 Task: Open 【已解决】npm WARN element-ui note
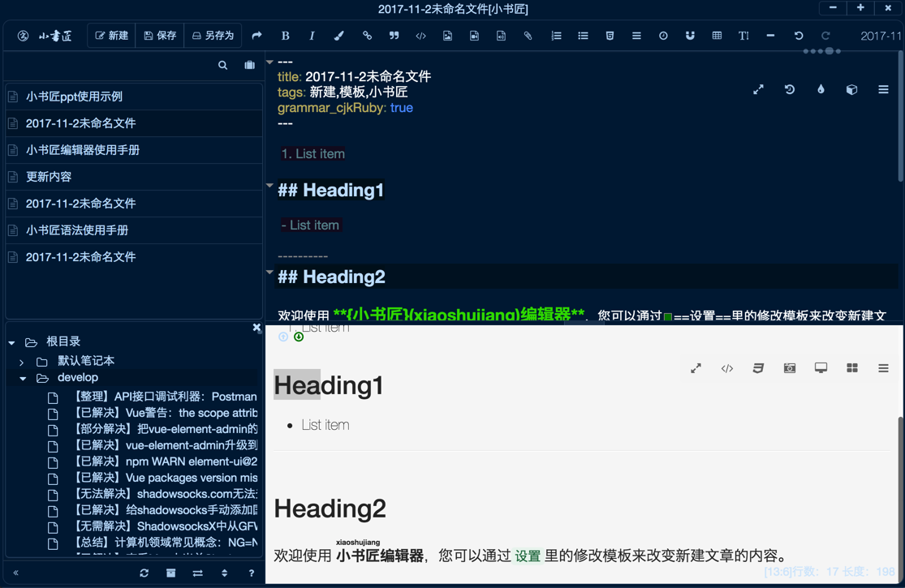click(x=165, y=461)
